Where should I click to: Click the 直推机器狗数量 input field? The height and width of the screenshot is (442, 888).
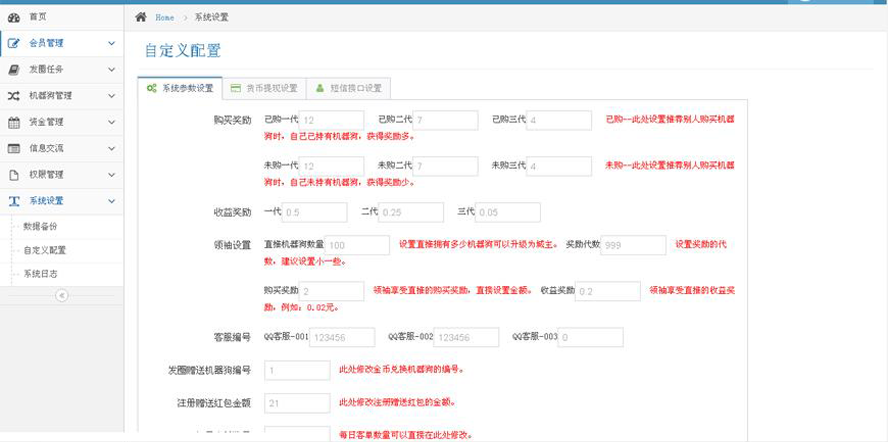pyautogui.click(x=357, y=245)
